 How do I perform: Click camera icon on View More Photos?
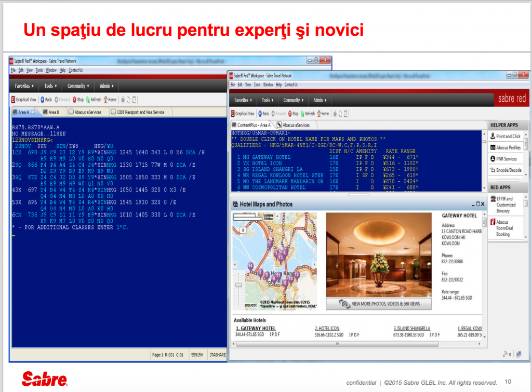pyautogui.click(x=344, y=304)
